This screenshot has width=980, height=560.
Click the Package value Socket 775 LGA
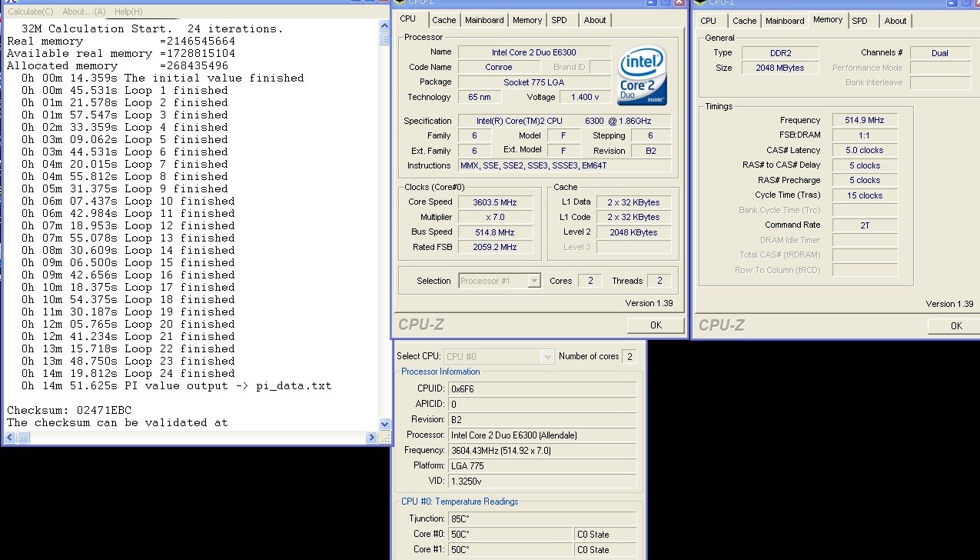[534, 82]
